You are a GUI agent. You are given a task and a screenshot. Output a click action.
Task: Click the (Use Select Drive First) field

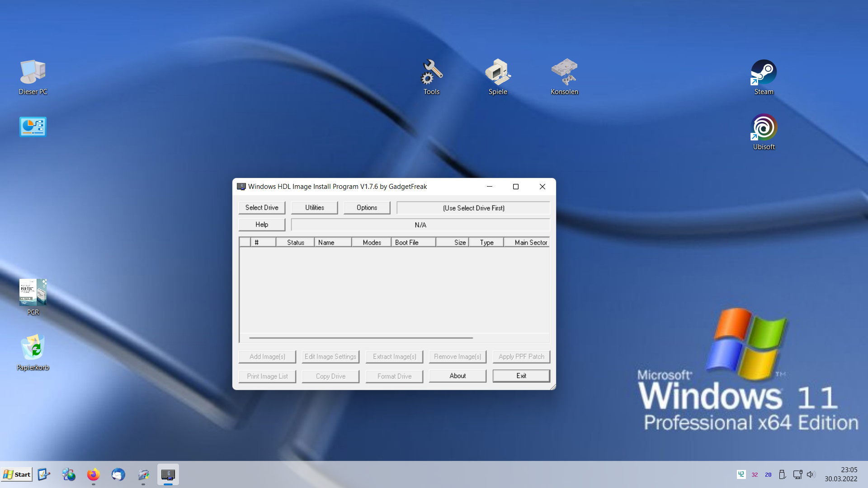pyautogui.click(x=473, y=208)
